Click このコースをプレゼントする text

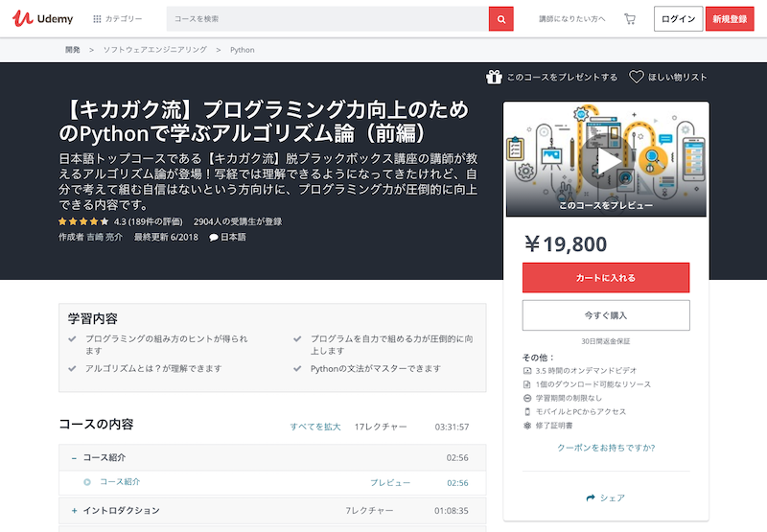click(562, 77)
